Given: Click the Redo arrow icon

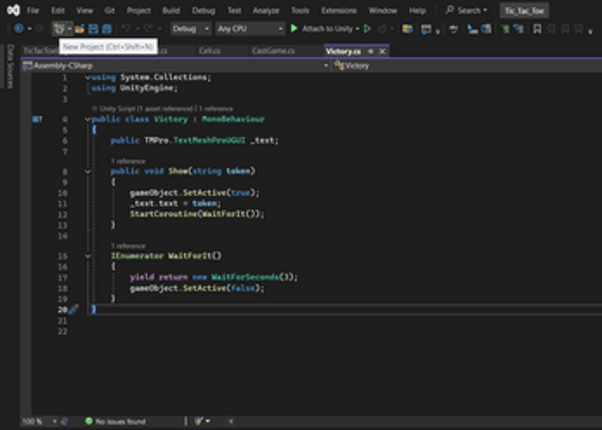Looking at the screenshot, I should pyautogui.click(x=148, y=28).
